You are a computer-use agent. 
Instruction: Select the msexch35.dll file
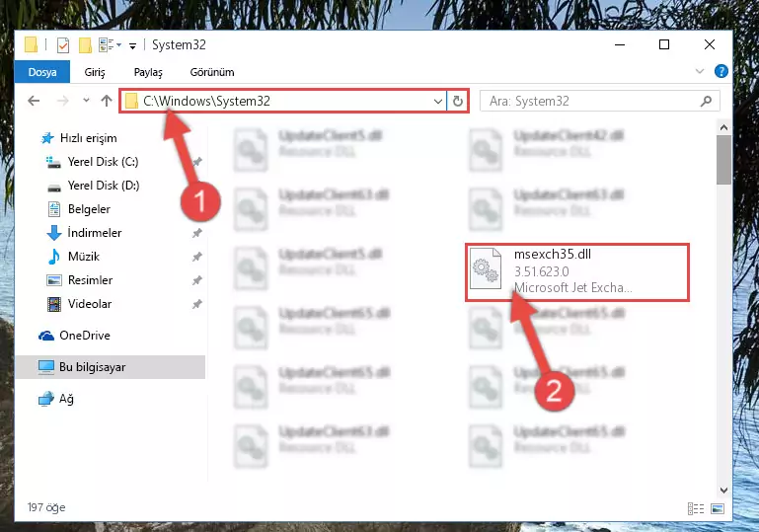tap(577, 272)
